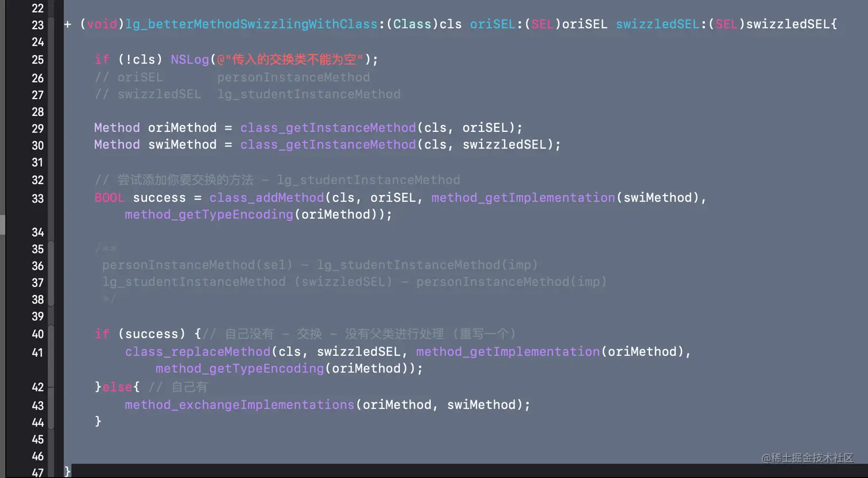Click line number 33 in the gutter

(x=37, y=199)
